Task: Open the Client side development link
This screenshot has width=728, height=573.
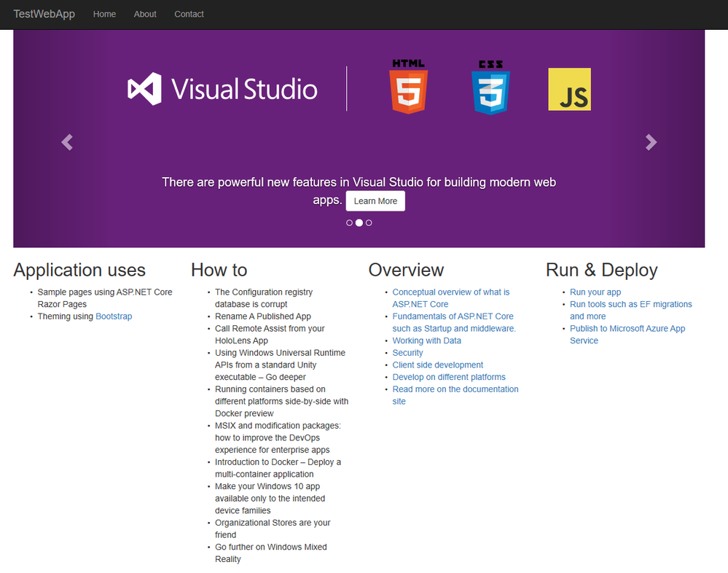Action: pyautogui.click(x=437, y=365)
